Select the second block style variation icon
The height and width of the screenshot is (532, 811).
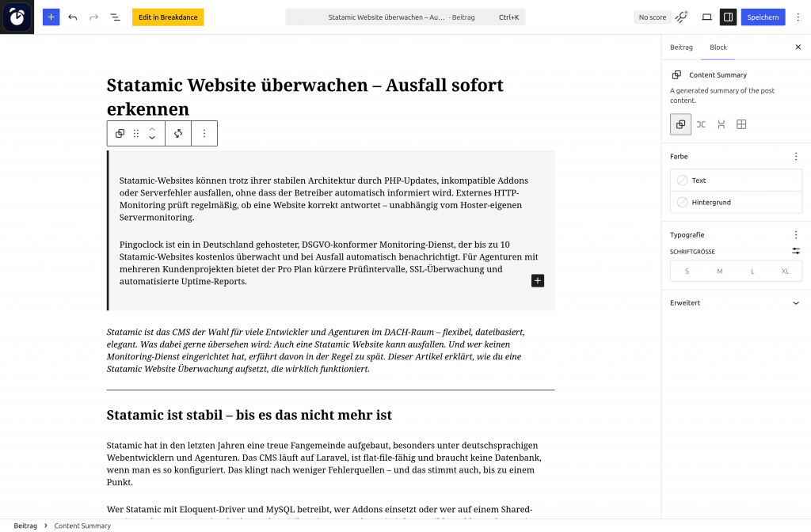pyautogui.click(x=701, y=124)
